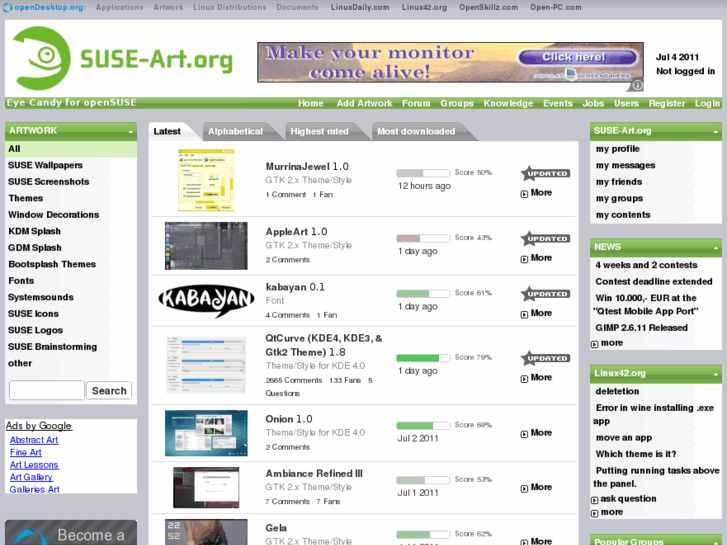Image resolution: width=727 pixels, height=545 pixels.
Task: Select KDM Splash category
Action: (34, 231)
